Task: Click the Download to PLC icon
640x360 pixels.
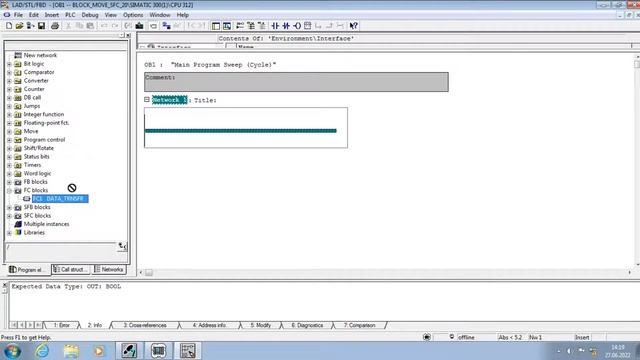Action: 139,26
